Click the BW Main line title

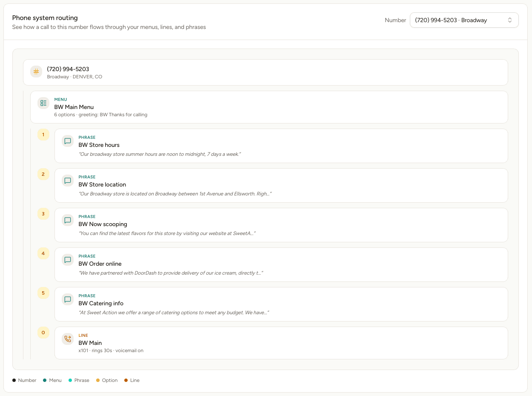(x=90, y=343)
